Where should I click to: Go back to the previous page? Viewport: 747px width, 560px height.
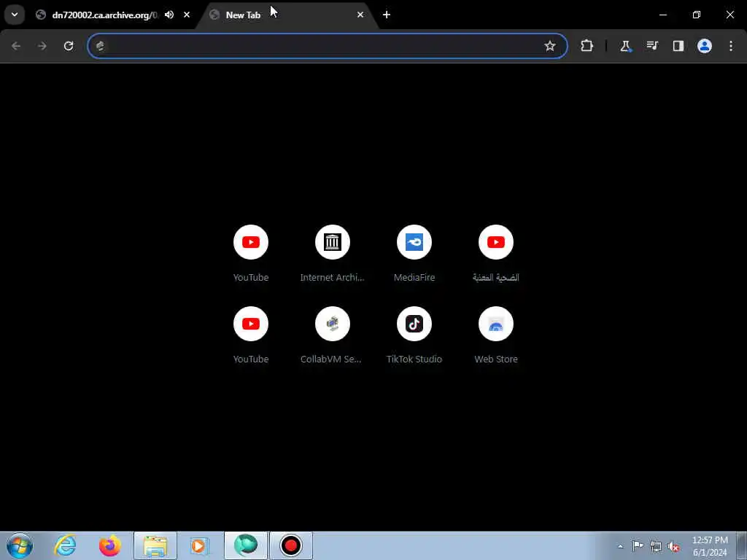pos(16,46)
